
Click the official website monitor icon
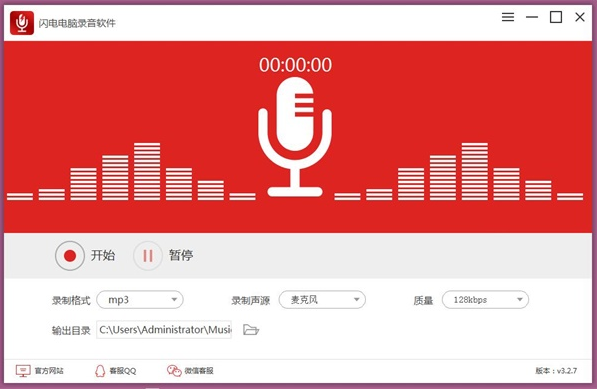click(x=23, y=371)
